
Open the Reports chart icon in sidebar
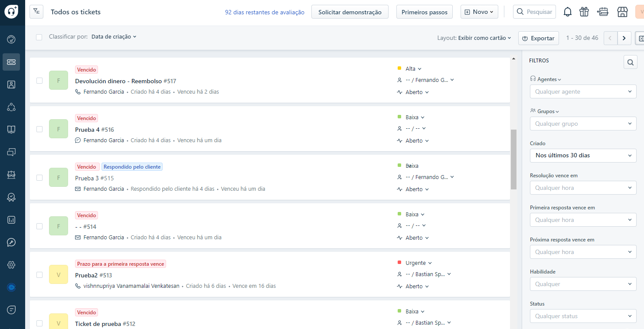click(x=12, y=220)
